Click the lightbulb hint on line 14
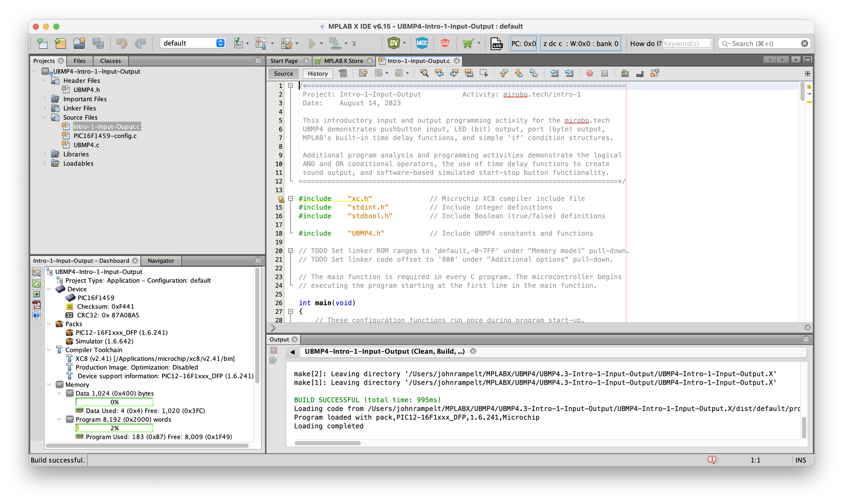The height and width of the screenshot is (504, 843). coord(281,199)
